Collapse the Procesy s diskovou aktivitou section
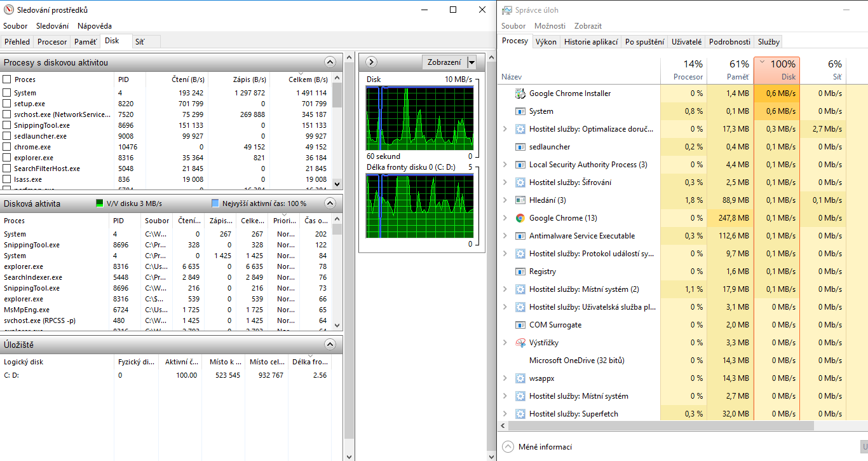 [330, 62]
